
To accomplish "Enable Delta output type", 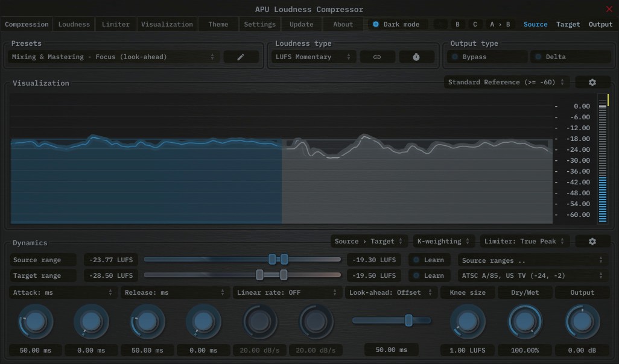I will (570, 56).
